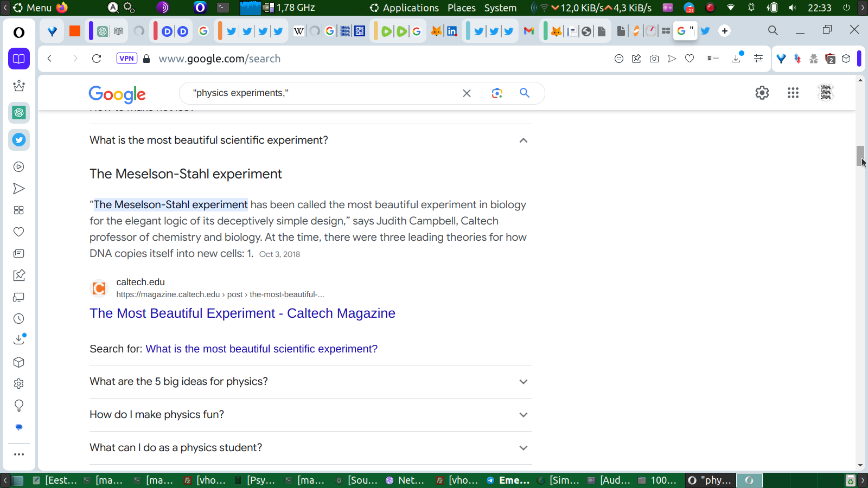Click in the Google search input field
This screenshot has width=868, height=488.
(x=320, y=93)
